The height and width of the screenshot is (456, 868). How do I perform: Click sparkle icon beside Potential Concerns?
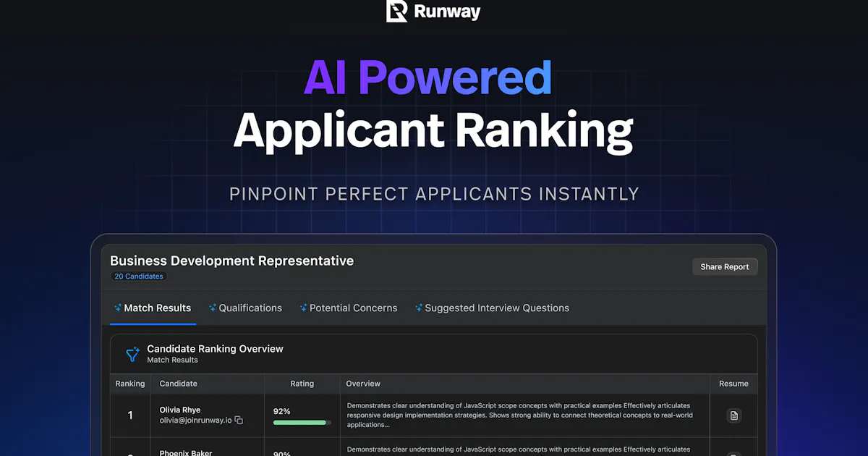tap(304, 308)
